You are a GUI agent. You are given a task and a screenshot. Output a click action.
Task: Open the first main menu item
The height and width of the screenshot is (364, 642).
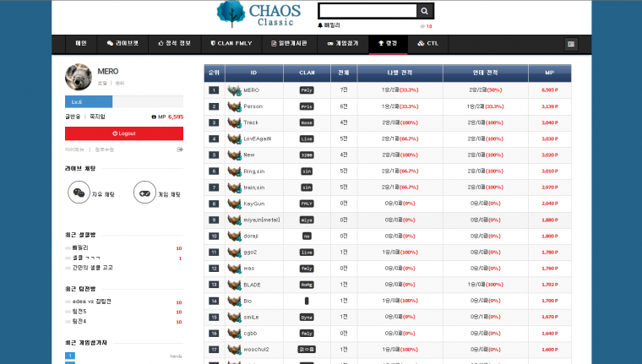pyautogui.click(x=81, y=43)
